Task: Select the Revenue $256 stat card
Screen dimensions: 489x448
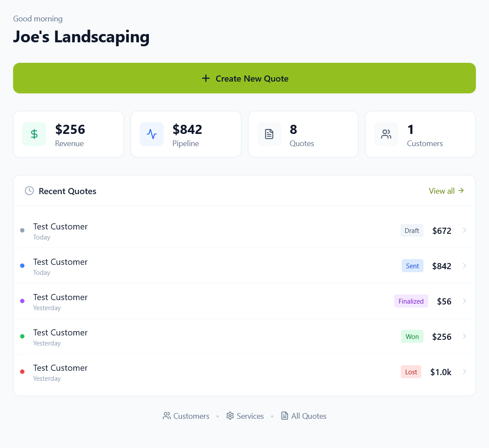Action: [x=69, y=134]
